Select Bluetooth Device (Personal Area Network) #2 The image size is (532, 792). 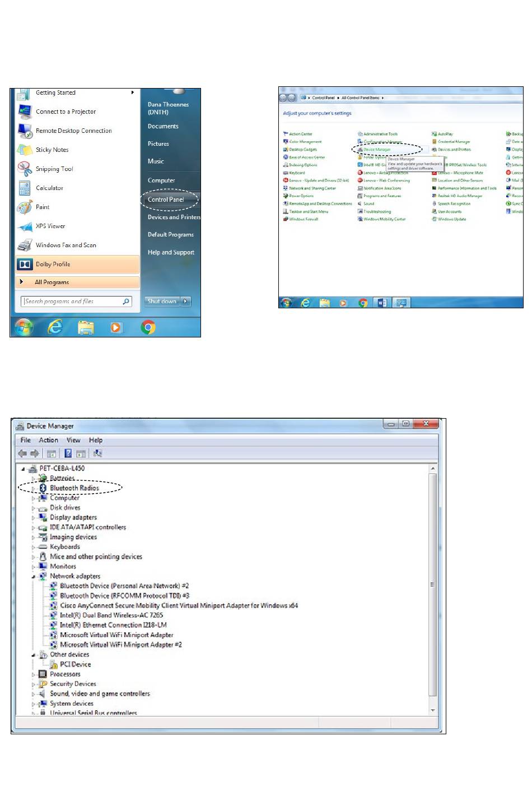[124, 586]
